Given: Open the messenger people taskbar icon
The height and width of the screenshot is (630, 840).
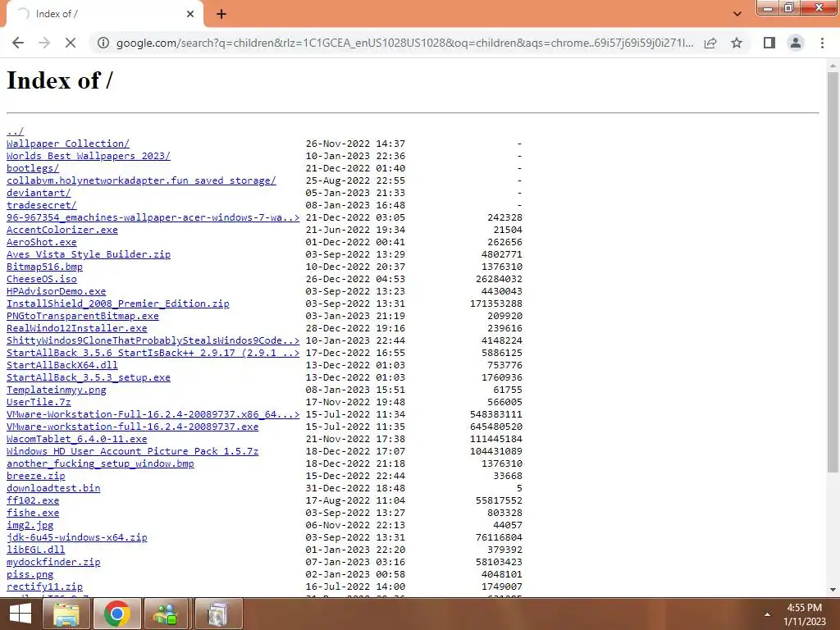Looking at the screenshot, I should [166, 614].
